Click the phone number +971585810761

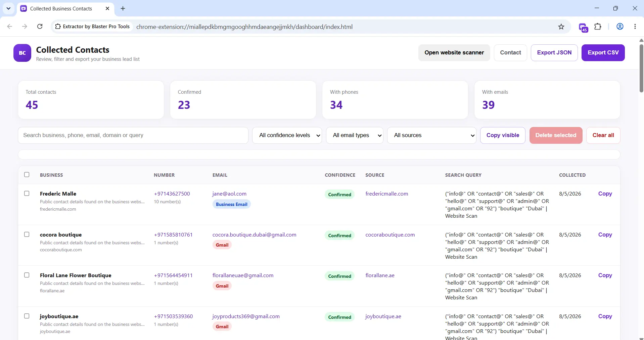coord(173,235)
